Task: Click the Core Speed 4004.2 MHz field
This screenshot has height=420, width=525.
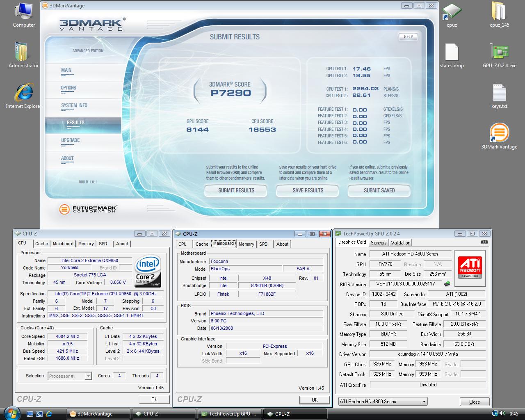Action: [68, 336]
